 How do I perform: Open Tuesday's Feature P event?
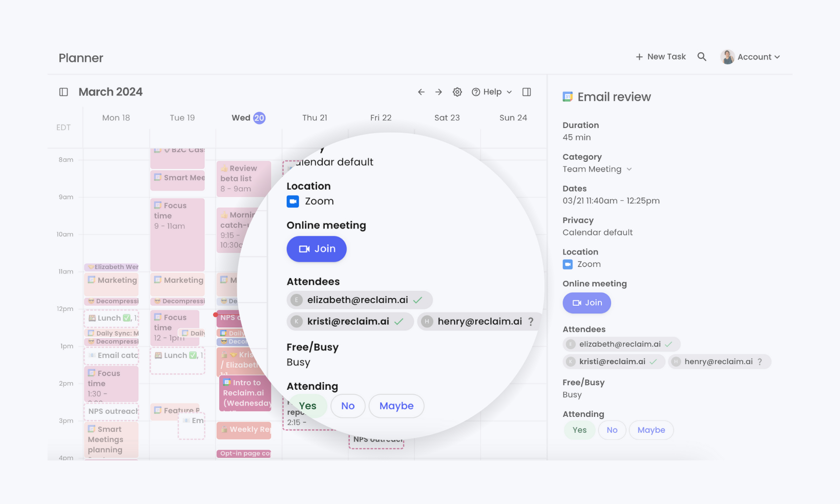[175, 411]
